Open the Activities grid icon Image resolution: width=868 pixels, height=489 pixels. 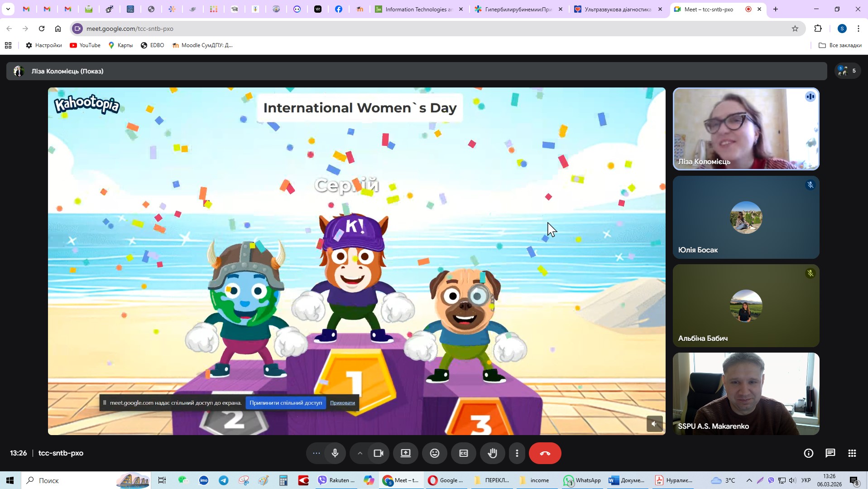[852, 453]
